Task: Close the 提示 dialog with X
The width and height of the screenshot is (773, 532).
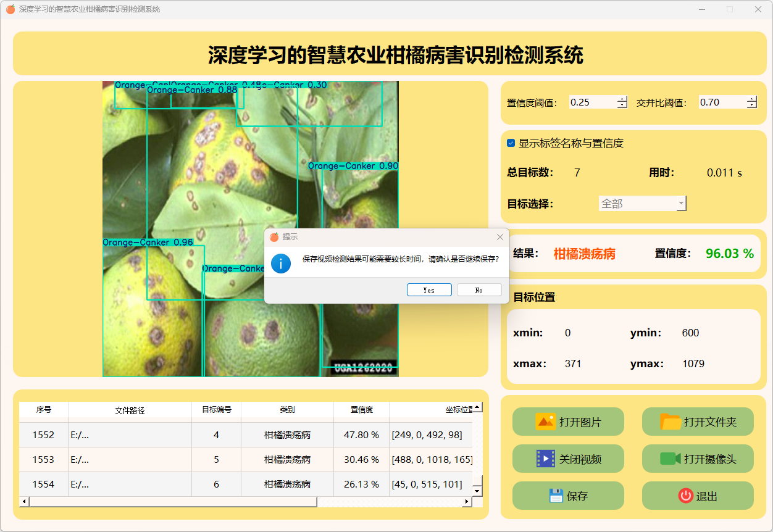Action: [x=500, y=237]
